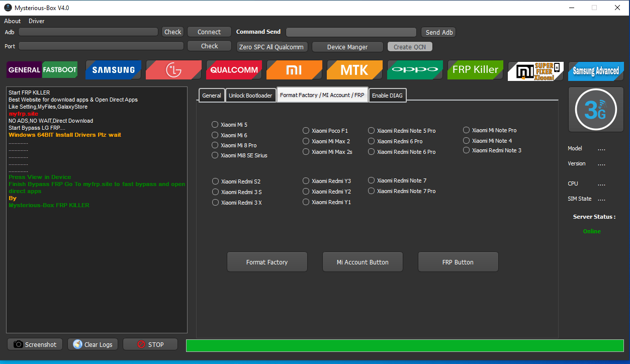Click the green progress bar
The image size is (630, 364).
click(x=405, y=345)
